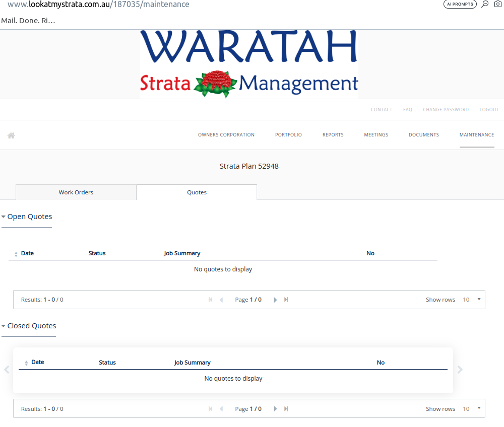Image resolution: width=504 pixels, height=427 pixels.
Task: Open the Owners Corporation menu
Action: click(226, 135)
